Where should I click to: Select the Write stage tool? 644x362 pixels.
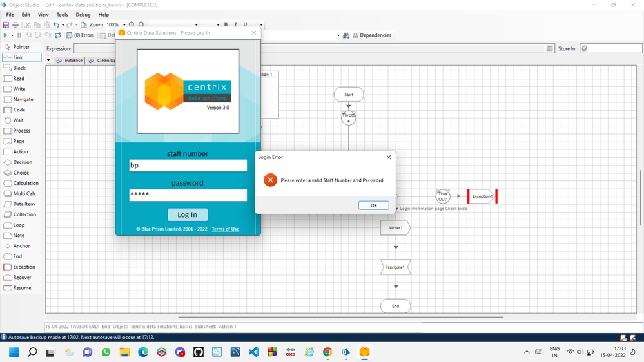[22, 89]
